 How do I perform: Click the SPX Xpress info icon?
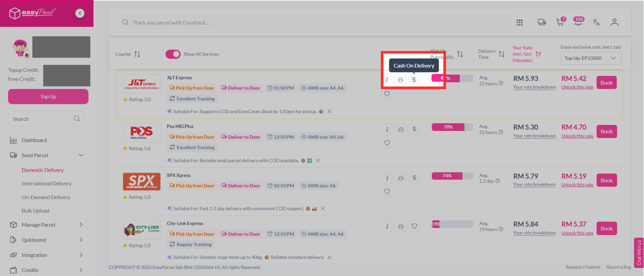(x=387, y=178)
